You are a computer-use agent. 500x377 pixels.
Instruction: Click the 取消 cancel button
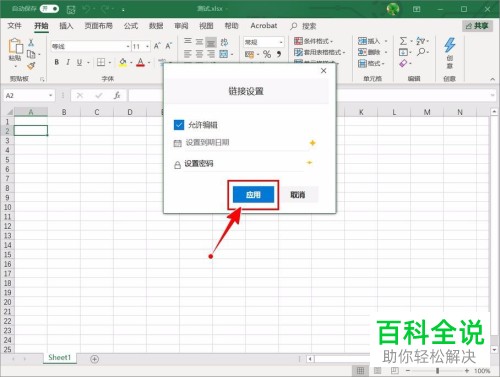point(298,195)
